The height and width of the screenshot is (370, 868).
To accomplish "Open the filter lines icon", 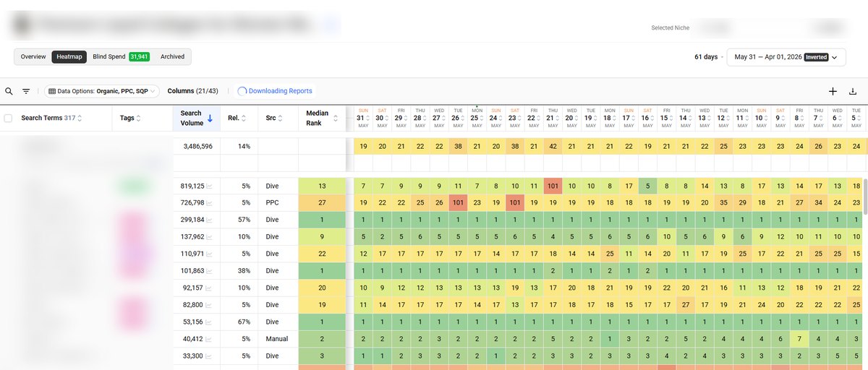I will click(26, 91).
